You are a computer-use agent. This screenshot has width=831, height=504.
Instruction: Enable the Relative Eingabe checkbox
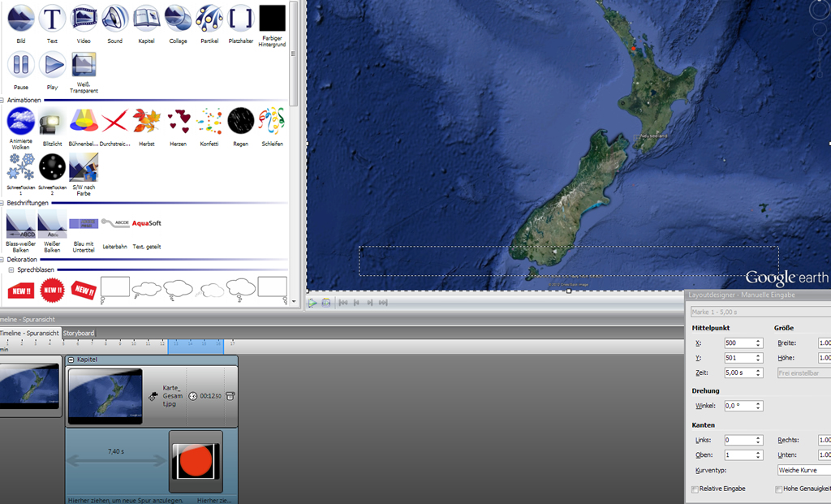(695, 489)
